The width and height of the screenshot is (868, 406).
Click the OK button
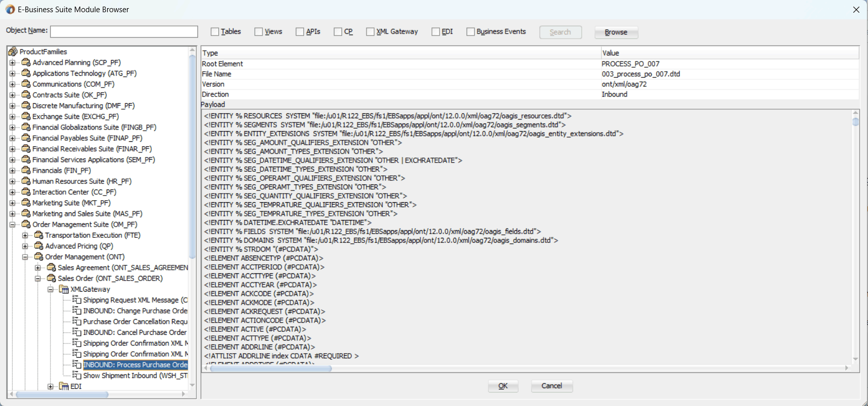click(503, 386)
